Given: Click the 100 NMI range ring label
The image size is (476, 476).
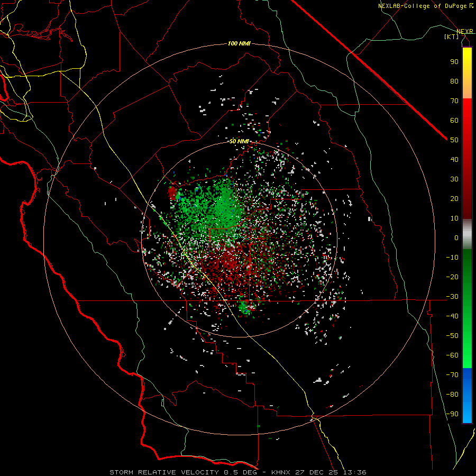Looking at the screenshot, I should [x=239, y=43].
